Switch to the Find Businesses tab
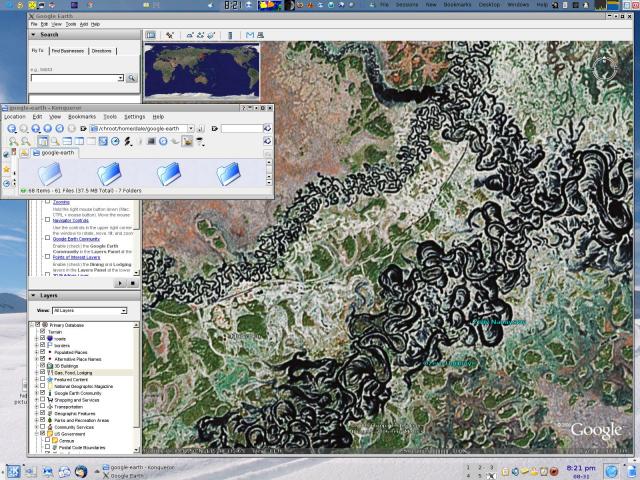The height and width of the screenshot is (480, 640). coord(68,51)
